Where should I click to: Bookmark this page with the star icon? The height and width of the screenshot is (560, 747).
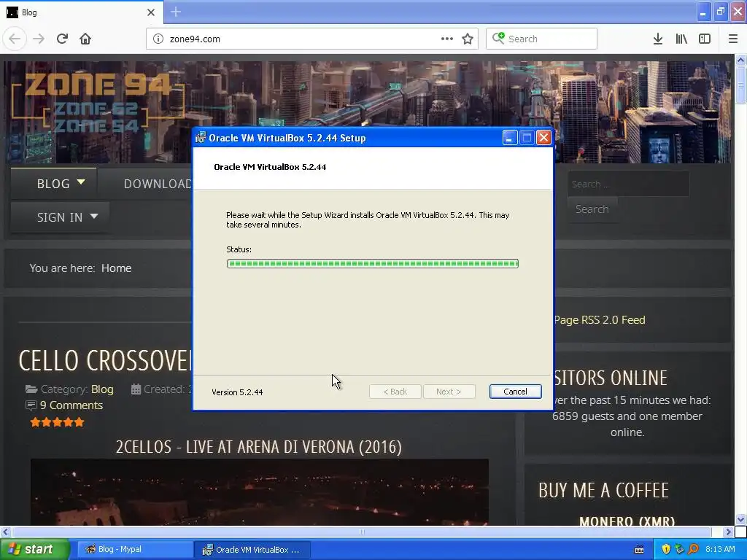coord(468,39)
